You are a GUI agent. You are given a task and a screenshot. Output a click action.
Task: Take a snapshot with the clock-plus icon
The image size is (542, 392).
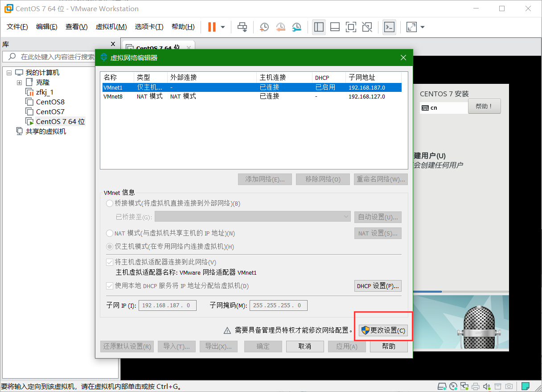(x=264, y=27)
